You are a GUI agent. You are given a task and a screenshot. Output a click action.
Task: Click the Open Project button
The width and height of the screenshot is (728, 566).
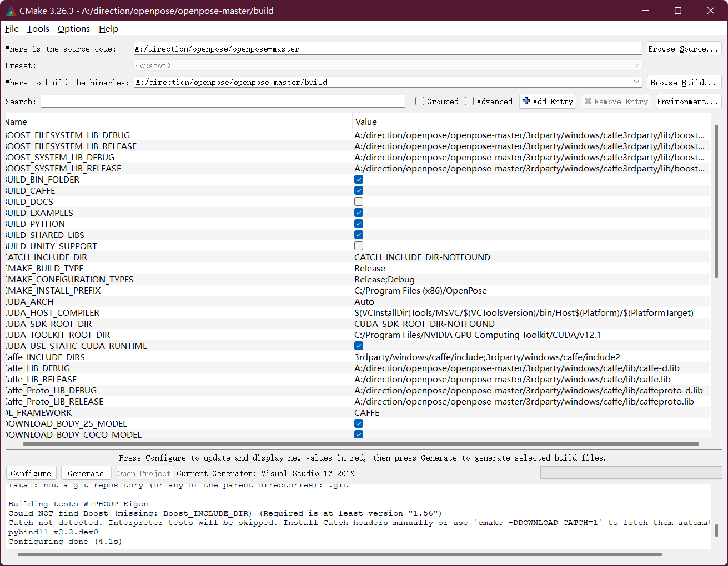click(x=144, y=473)
